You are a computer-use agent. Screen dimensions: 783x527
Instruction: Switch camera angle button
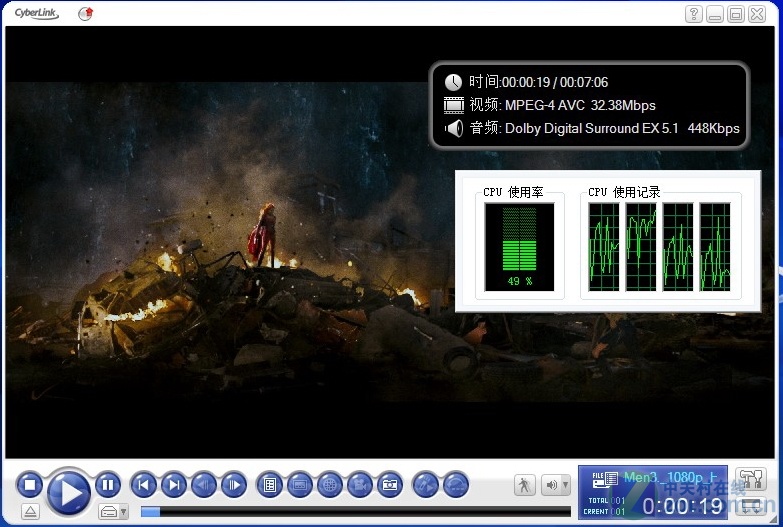[x=360, y=485]
